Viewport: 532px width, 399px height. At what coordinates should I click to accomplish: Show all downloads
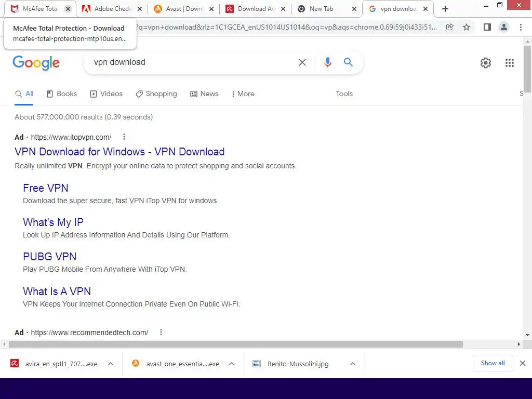click(493, 363)
